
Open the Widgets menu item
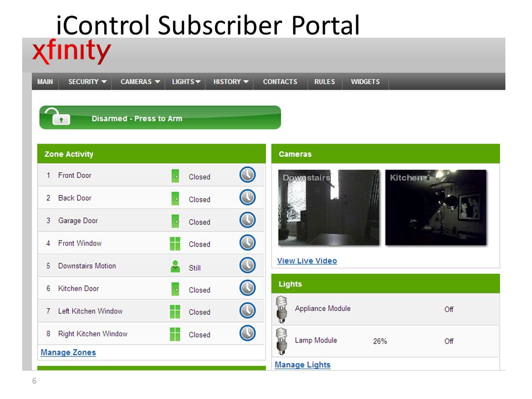coord(365,82)
